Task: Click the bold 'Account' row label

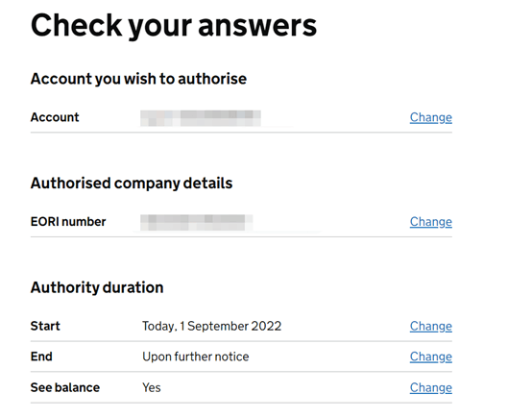Action: click(55, 117)
